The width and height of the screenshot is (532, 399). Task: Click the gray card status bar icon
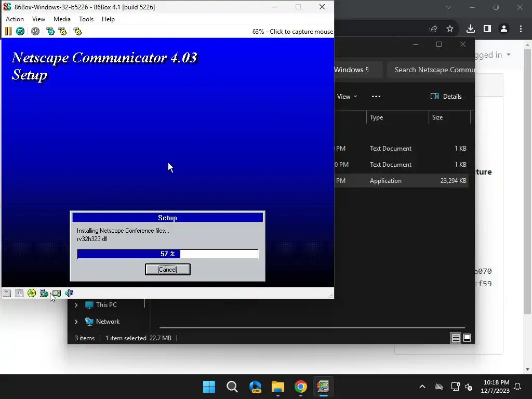point(57,293)
